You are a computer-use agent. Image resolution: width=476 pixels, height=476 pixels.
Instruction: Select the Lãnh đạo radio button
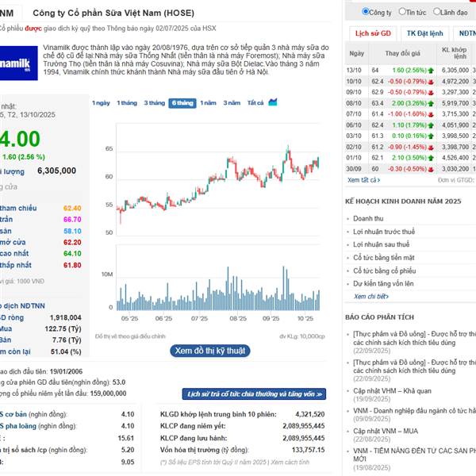[436, 12]
